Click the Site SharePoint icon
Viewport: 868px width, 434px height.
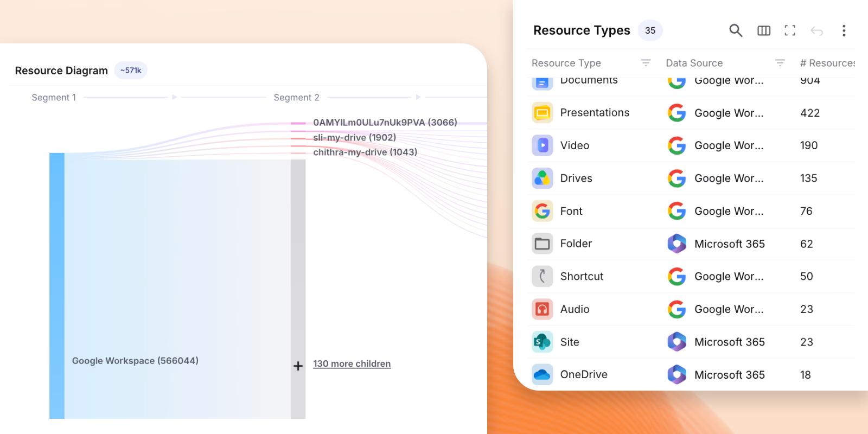(542, 342)
